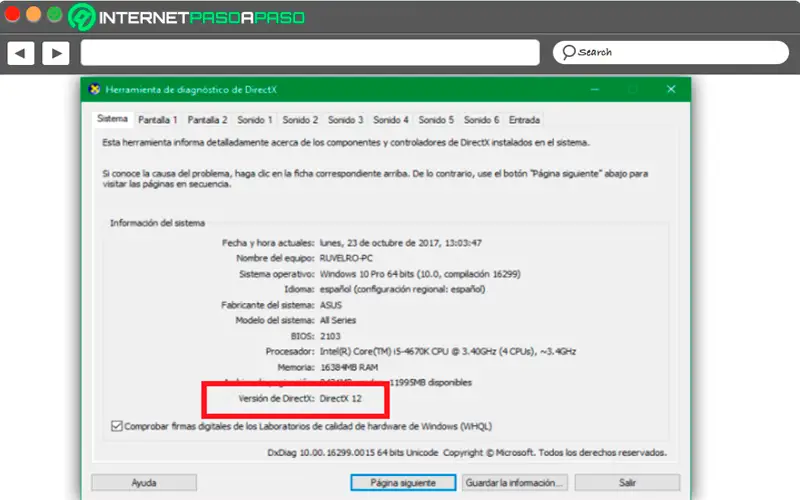Click the magnifier icon in Search box
800x500 pixels.
[568, 52]
